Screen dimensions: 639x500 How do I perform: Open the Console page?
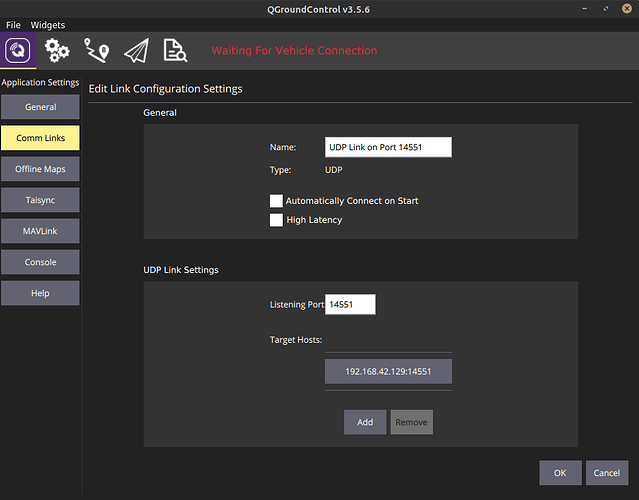point(40,262)
